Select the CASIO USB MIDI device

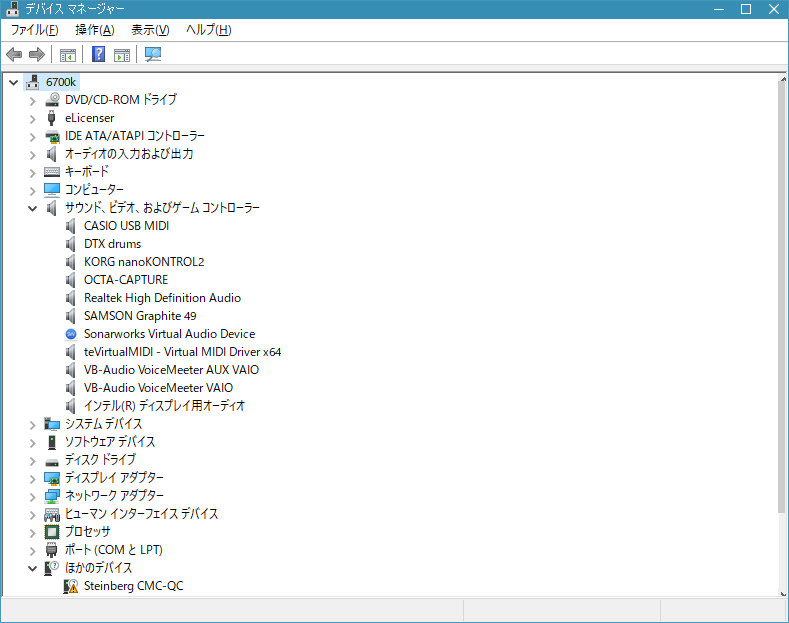point(126,226)
